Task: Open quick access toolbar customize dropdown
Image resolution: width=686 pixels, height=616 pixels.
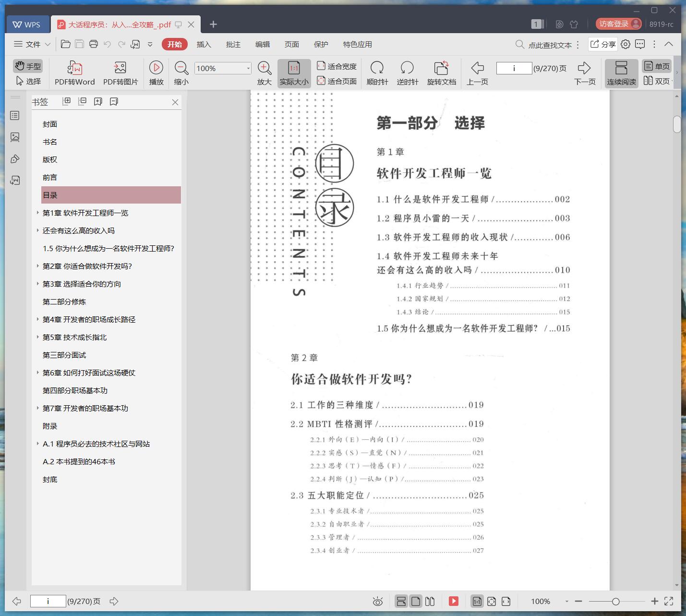Action: [150, 44]
